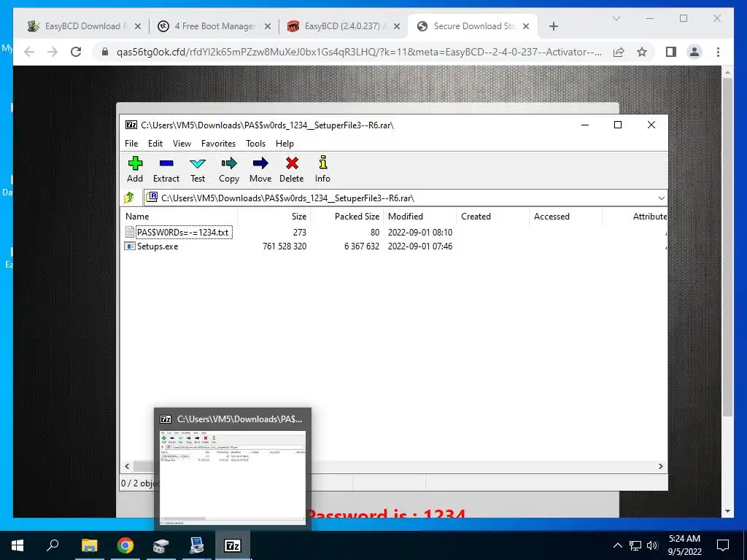Sort files by Accessed column

pyautogui.click(x=565, y=216)
